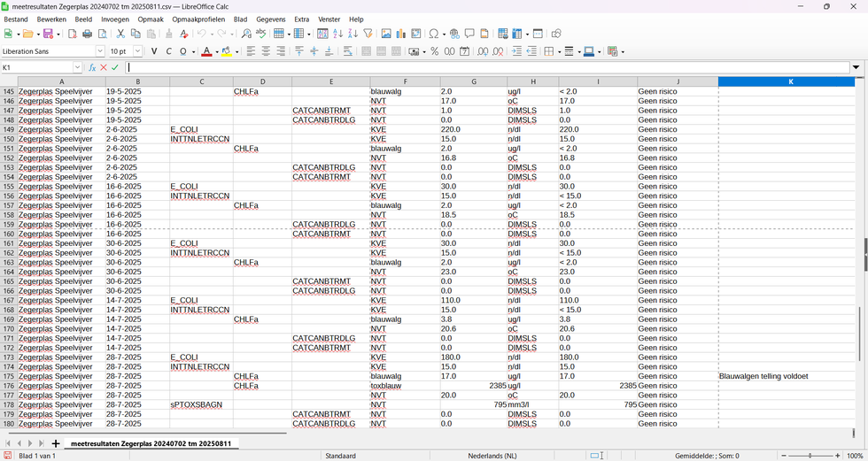
Task: Click the zoom slider in the status bar
Action: (x=810, y=456)
